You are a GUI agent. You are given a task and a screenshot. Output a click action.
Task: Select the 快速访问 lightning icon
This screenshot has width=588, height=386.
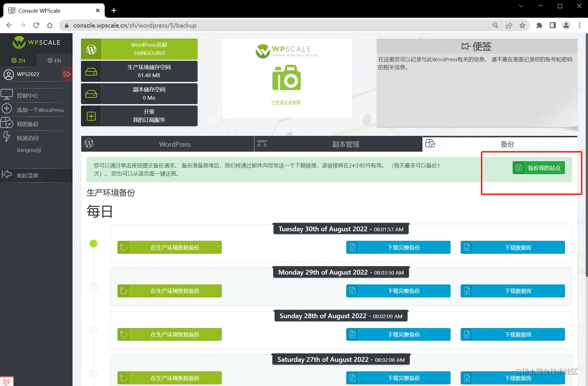pos(7,137)
